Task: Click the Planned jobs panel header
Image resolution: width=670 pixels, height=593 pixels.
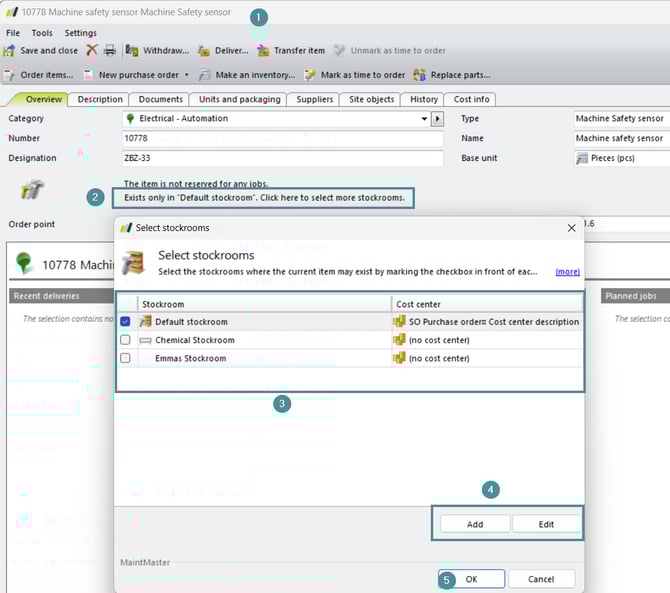Action: (x=635, y=296)
